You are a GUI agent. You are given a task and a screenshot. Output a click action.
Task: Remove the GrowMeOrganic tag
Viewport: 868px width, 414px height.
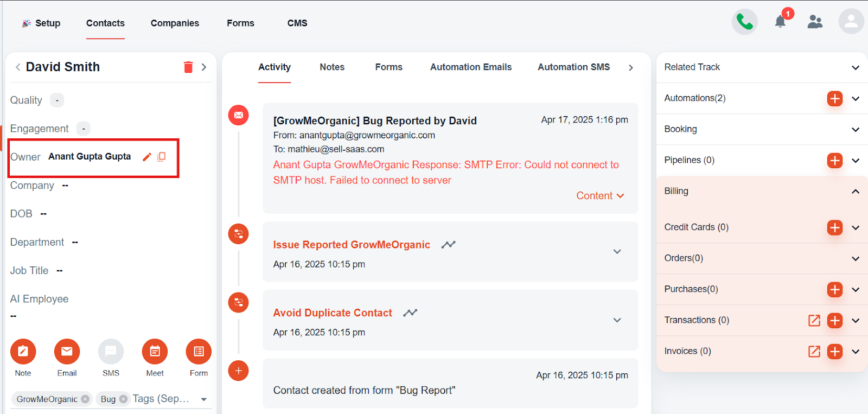[x=85, y=399]
